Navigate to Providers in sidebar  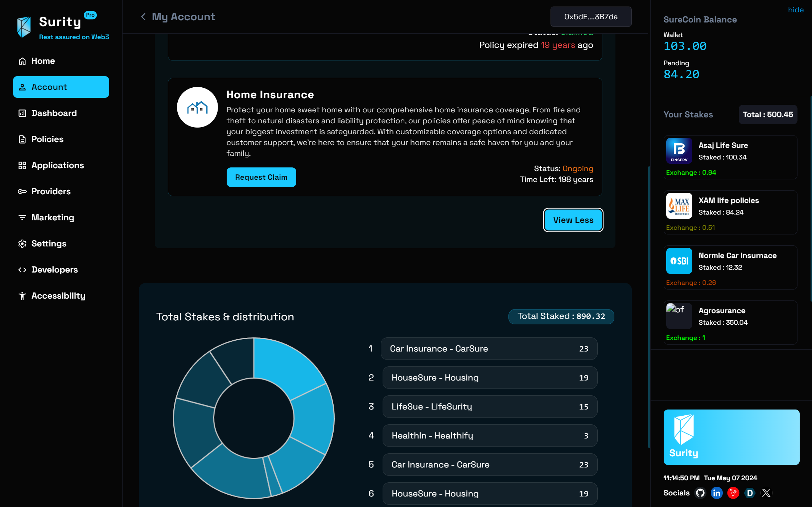[x=51, y=191]
